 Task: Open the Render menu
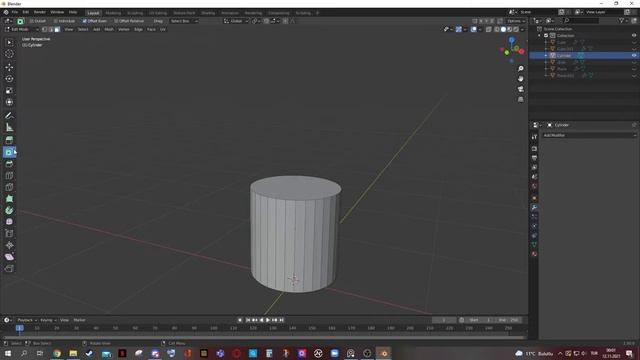pyautogui.click(x=40, y=12)
